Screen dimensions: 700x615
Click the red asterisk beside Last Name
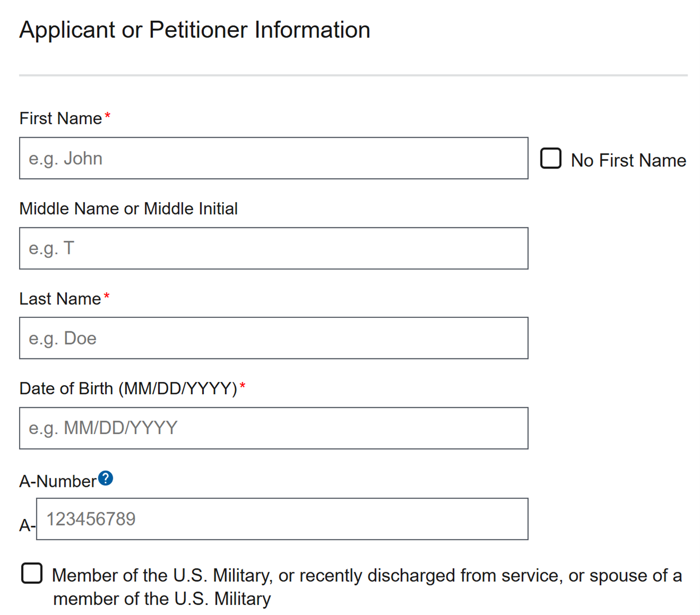coord(107,296)
